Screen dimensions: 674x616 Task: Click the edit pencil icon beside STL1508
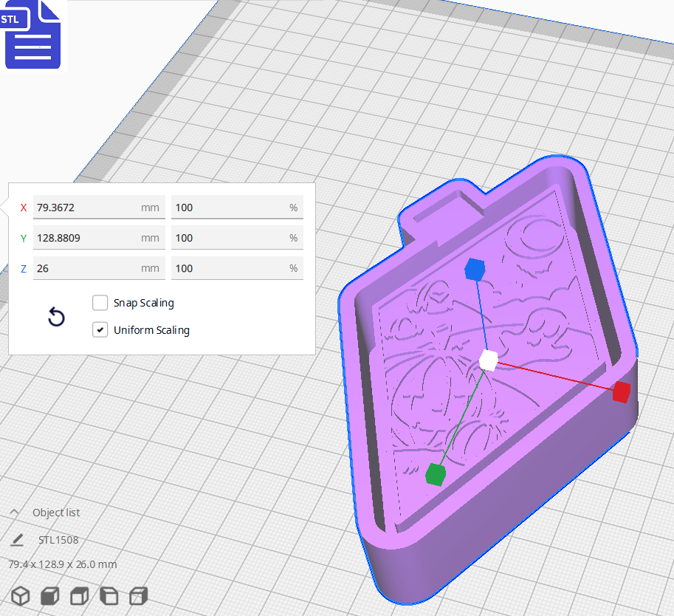pyautogui.click(x=17, y=540)
